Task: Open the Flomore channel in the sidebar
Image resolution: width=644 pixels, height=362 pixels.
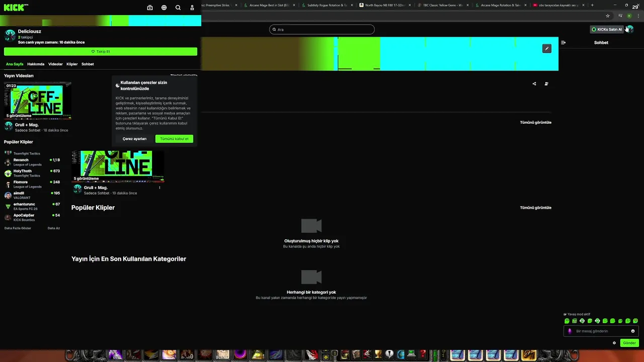Action: pos(32,184)
